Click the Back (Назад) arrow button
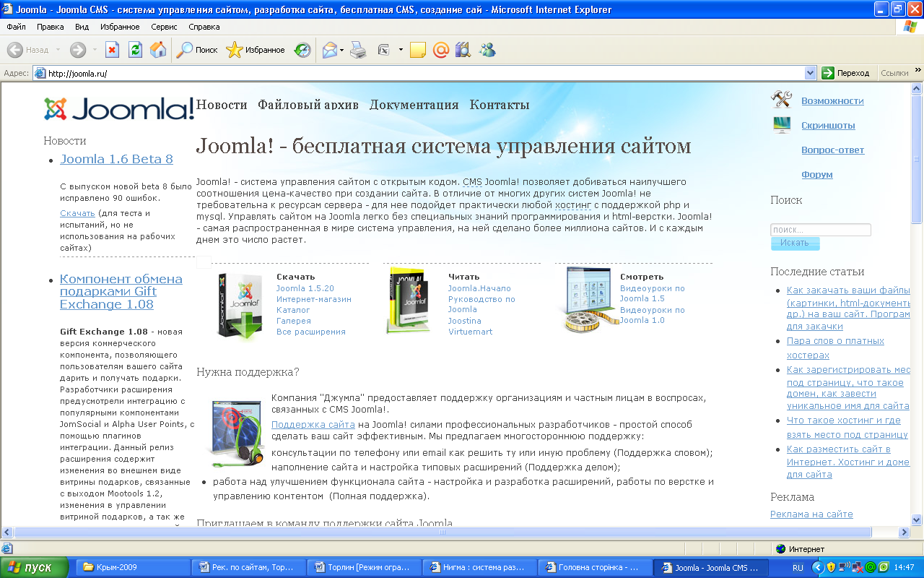 click(29, 50)
